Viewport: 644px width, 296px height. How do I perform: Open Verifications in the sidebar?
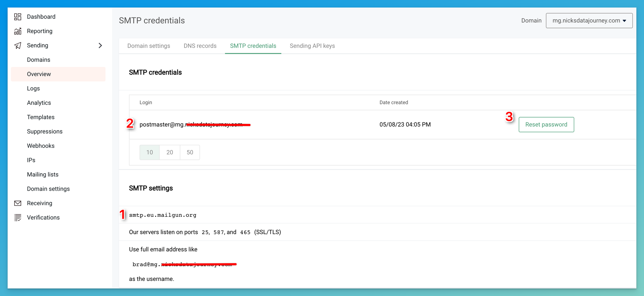tap(43, 217)
